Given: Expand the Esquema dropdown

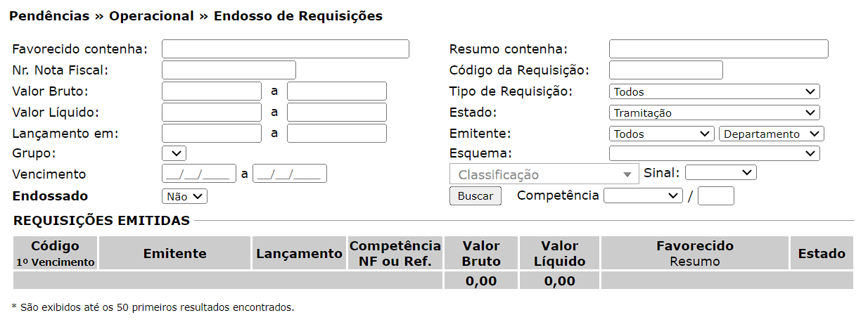Looking at the screenshot, I should click(714, 153).
